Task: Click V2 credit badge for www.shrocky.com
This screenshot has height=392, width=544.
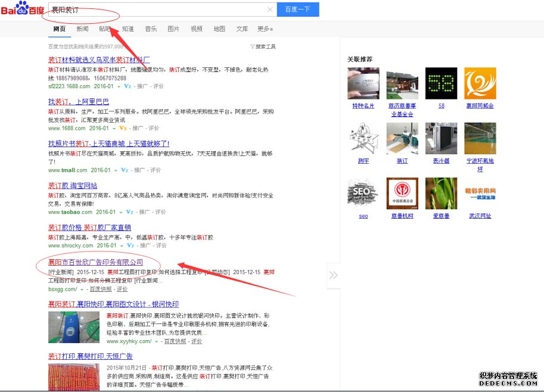Action: pos(130,245)
